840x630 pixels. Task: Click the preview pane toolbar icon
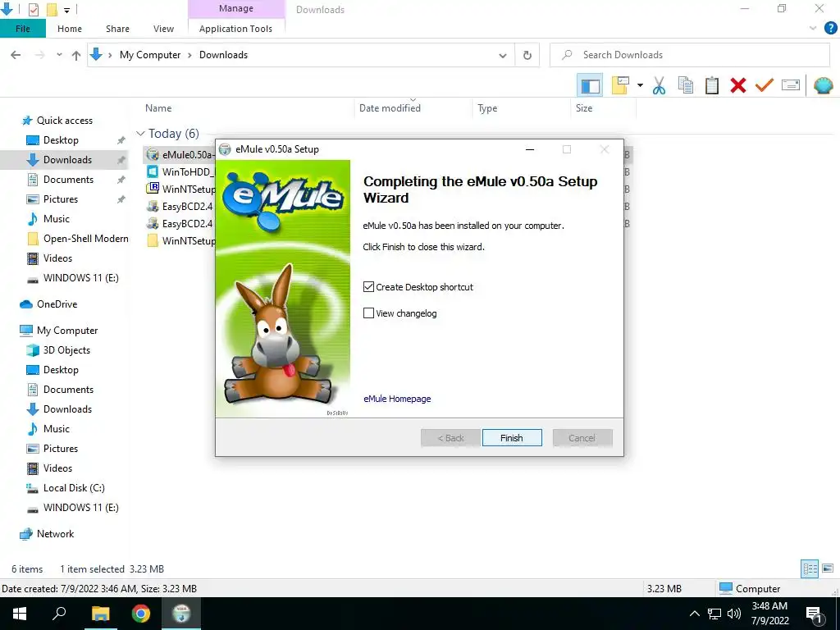[x=590, y=85]
